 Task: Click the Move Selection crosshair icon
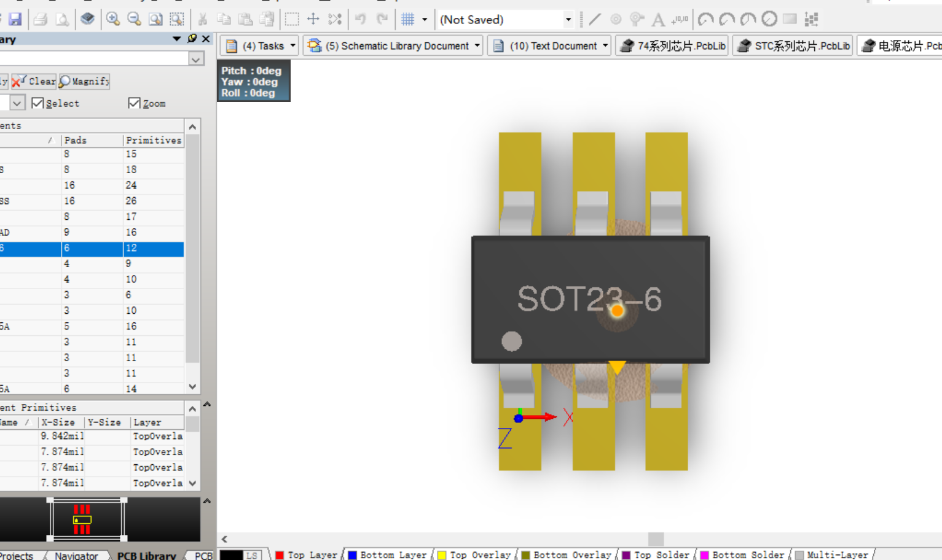313,19
